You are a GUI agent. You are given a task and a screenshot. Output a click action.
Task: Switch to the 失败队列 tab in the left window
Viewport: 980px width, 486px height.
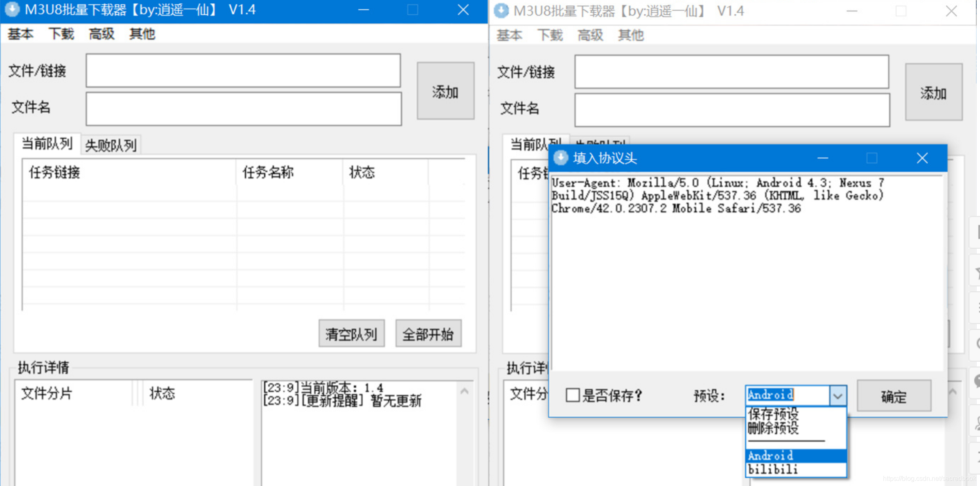111,145
